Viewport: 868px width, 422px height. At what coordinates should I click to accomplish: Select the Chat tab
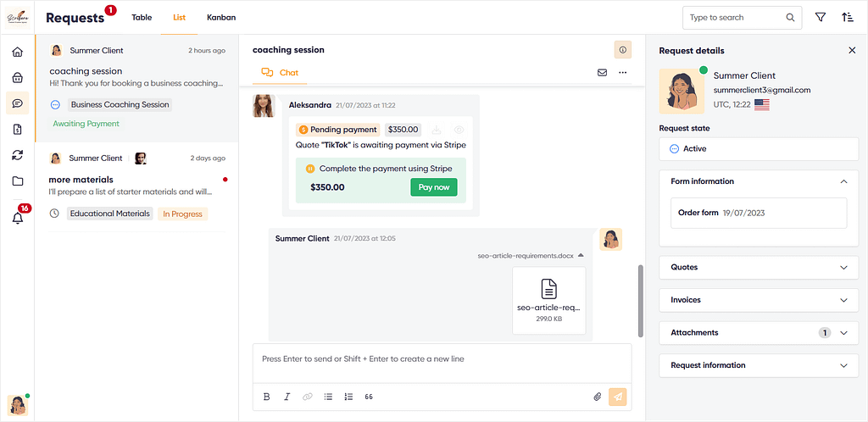[280, 73]
